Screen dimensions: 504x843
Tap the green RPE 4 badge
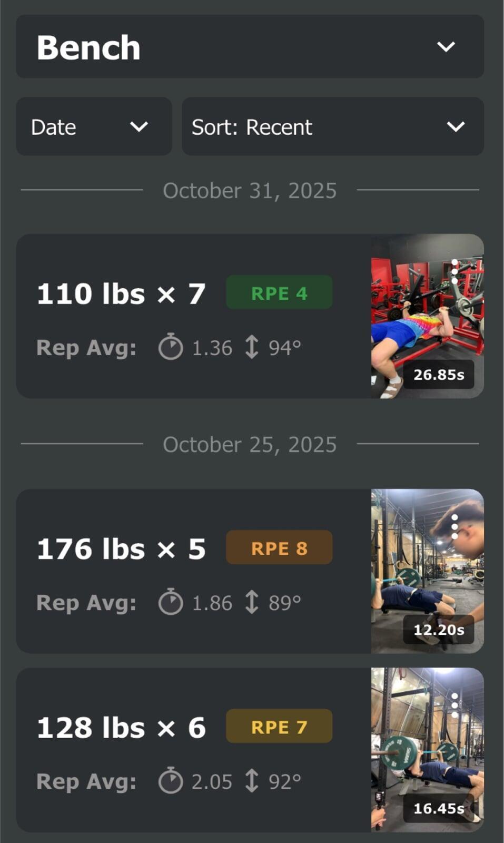tap(279, 292)
